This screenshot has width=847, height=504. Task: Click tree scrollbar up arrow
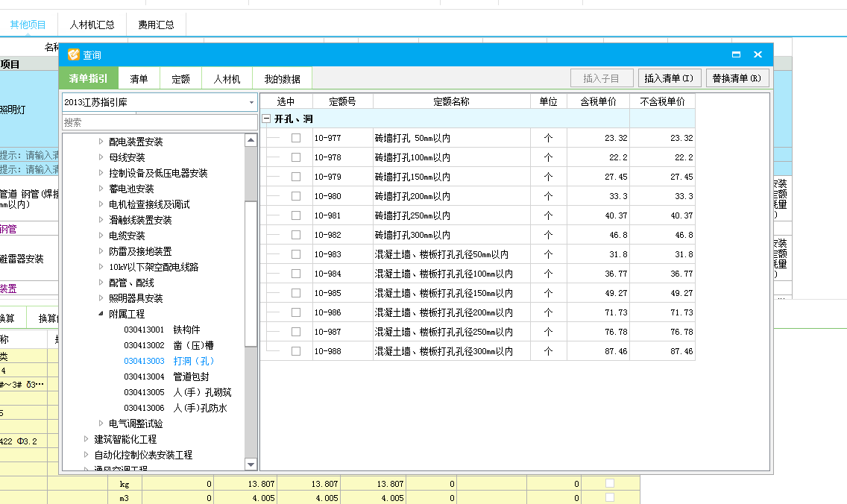(251, 140)
